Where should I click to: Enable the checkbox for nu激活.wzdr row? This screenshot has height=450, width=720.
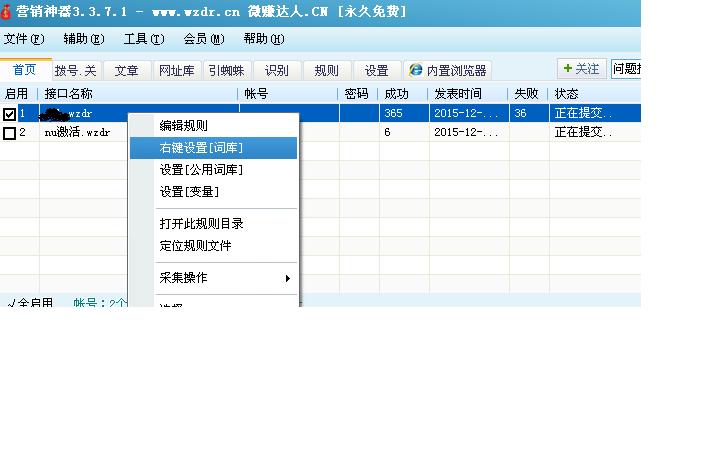coord(10,132)
